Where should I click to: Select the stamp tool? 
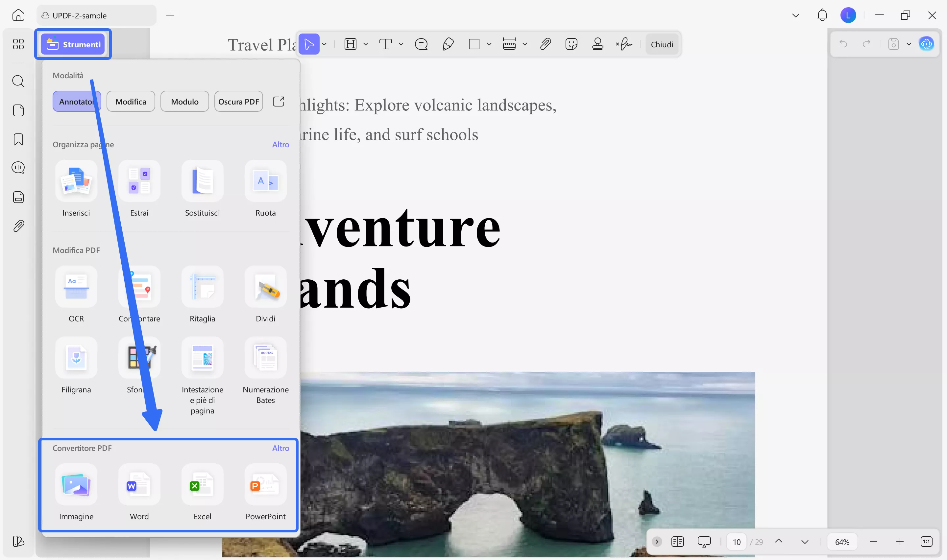pyautogui.click(x=597, y=44)
